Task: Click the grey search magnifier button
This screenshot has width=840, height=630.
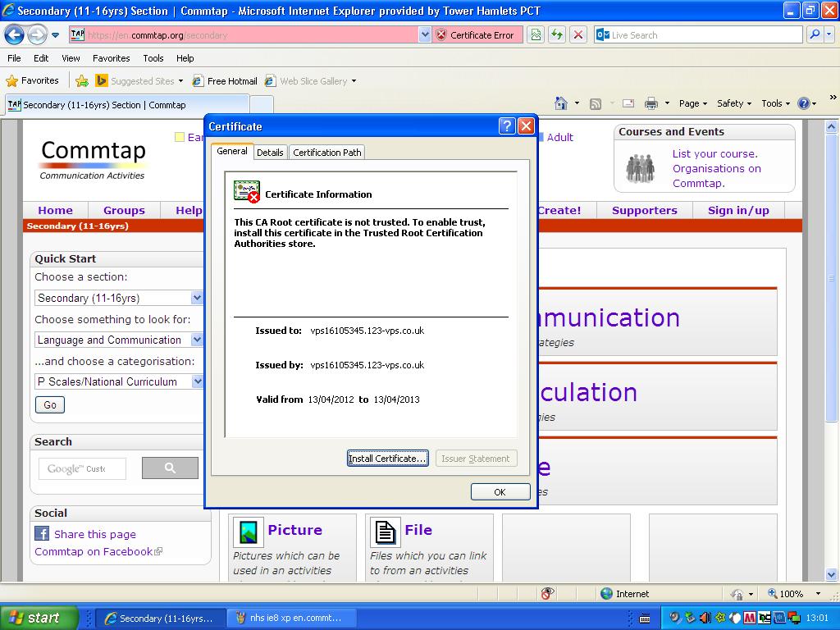Action: [170, 468]
